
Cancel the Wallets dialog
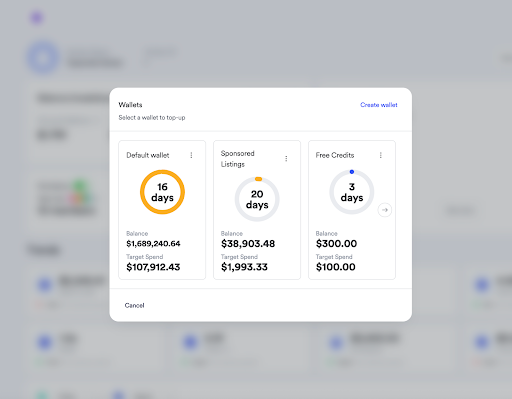(134, 305)
